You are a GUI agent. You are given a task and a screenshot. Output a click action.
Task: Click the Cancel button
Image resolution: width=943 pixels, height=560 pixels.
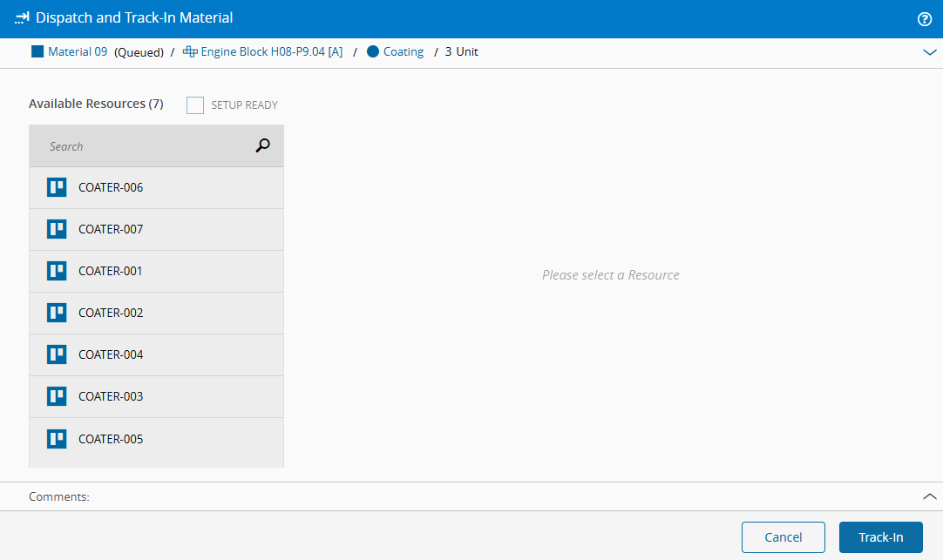783,537
